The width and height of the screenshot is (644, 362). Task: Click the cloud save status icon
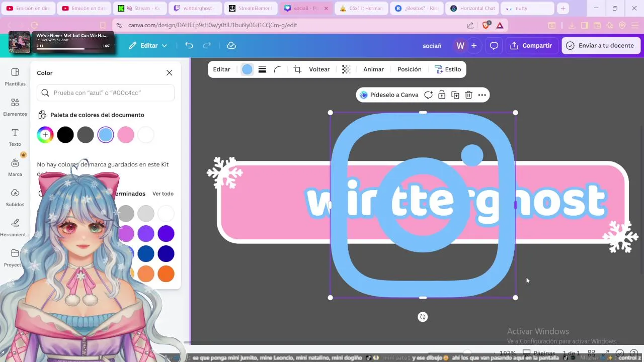pyautogui.click(x=231, y=45)
